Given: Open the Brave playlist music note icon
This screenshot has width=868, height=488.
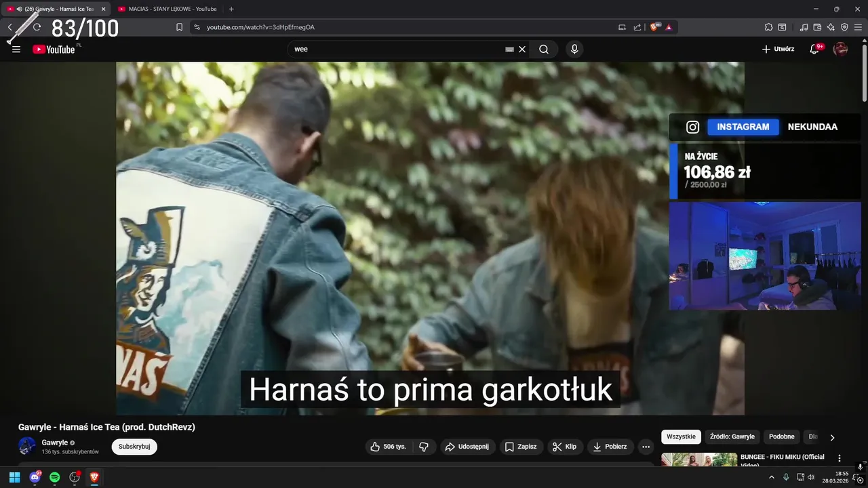Looking at the screenshot, I should click(804, 27).
